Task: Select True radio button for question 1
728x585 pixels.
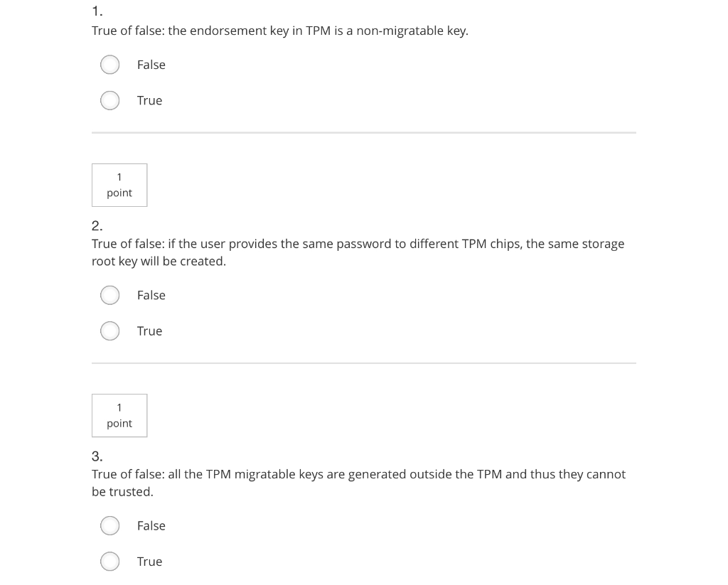Action: [110, 101]
